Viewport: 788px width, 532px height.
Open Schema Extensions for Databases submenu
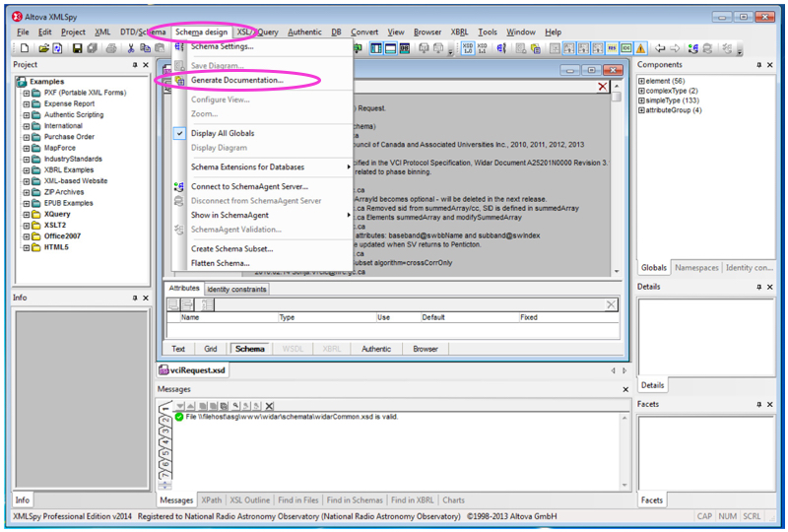(x=262, y=166)
